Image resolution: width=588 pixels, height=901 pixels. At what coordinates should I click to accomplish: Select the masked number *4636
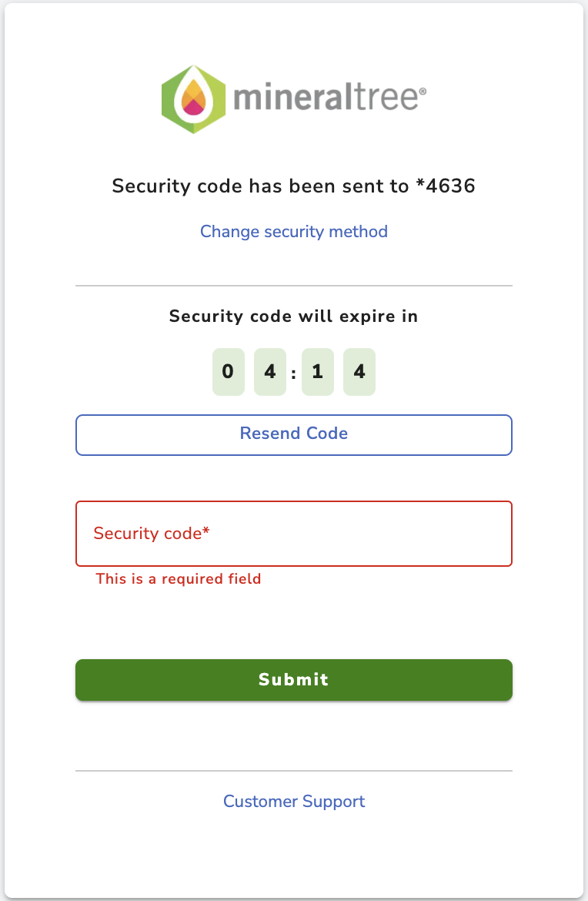pos(445,186)
